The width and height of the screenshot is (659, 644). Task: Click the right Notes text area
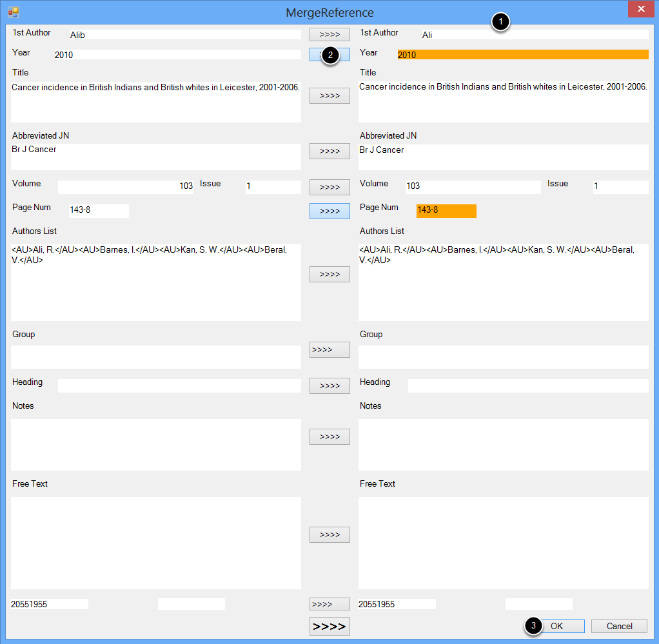pos(503,444)
